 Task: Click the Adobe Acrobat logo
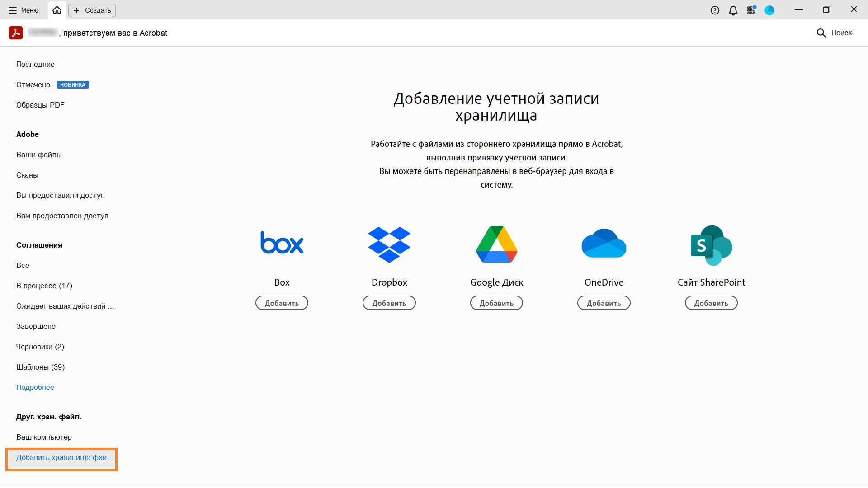pos(15,33)
